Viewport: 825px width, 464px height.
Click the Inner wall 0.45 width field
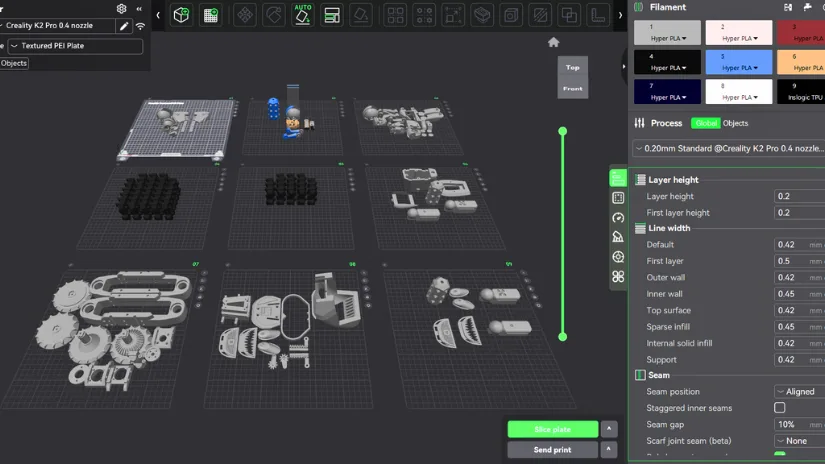(799, 294)
